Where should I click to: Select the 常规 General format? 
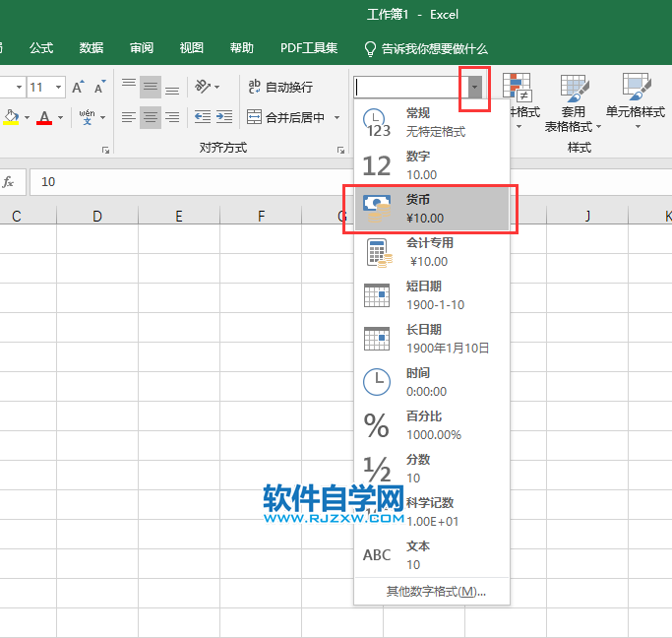pos(432,122)
